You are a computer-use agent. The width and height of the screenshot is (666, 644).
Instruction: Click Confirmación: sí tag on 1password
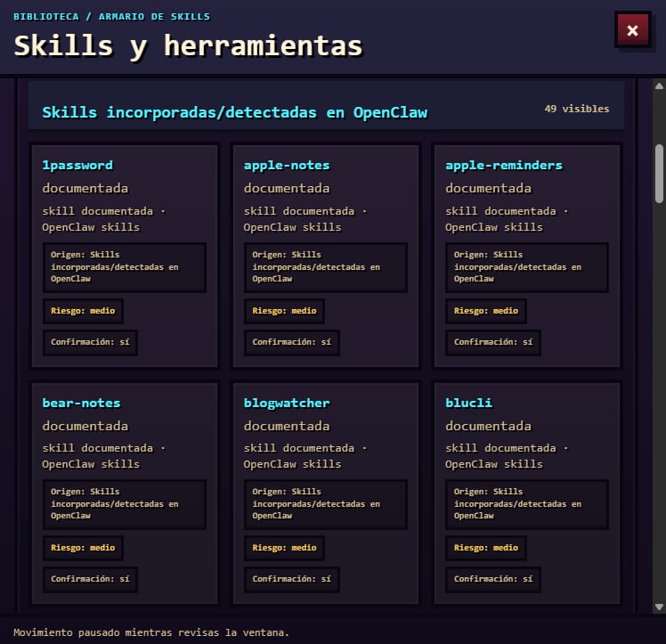[x=90, y=342]
